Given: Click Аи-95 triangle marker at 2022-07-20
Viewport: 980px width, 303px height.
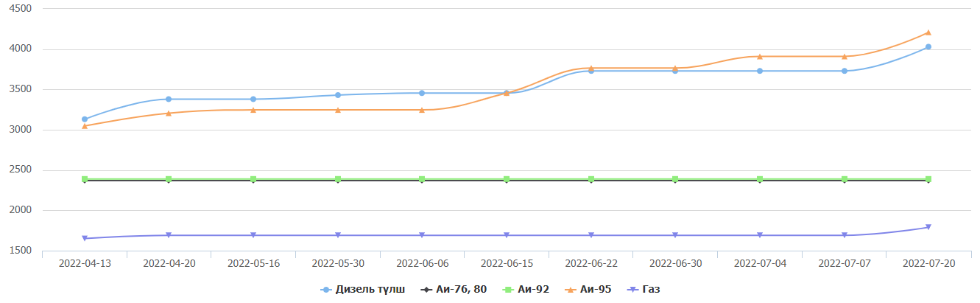Looking at the screenshot, I should 928,32.
